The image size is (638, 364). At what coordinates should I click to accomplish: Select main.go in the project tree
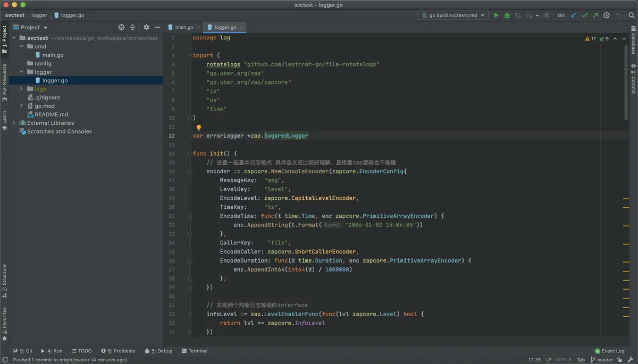53,55
